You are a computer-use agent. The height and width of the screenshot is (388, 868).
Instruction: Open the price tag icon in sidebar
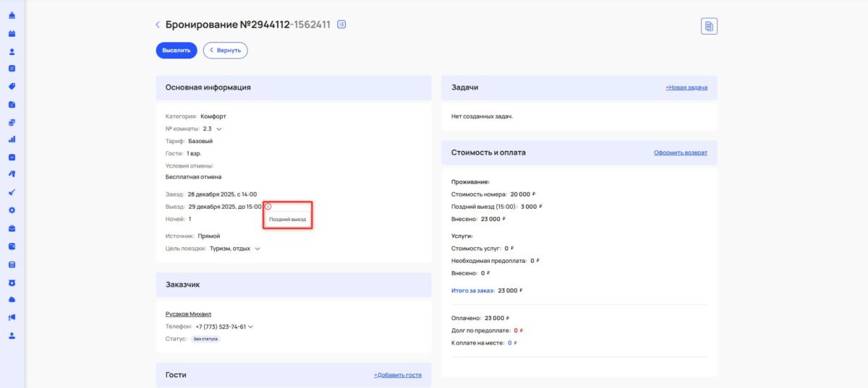12,86
